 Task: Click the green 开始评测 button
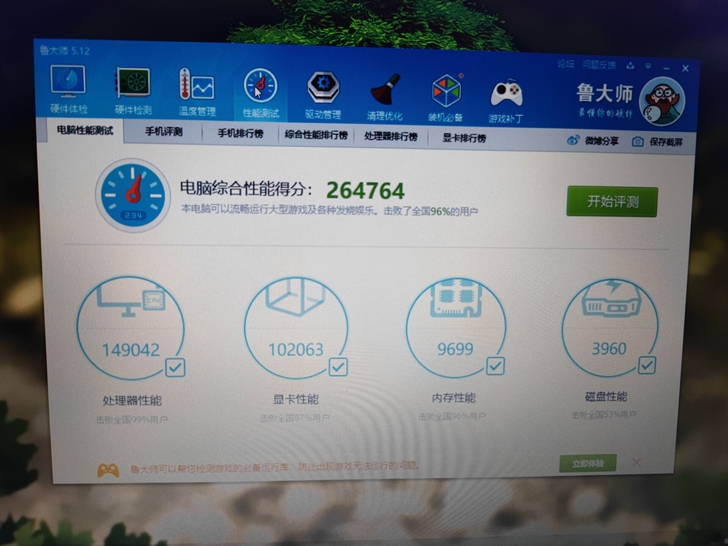612,202
